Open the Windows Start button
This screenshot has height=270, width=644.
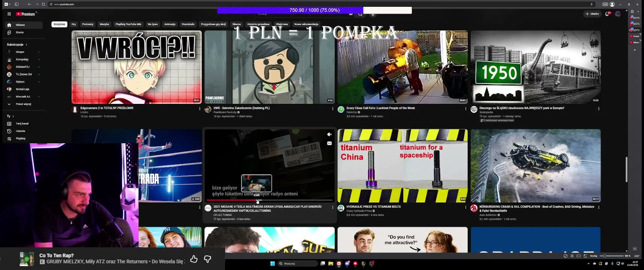[x=273, y=264]
